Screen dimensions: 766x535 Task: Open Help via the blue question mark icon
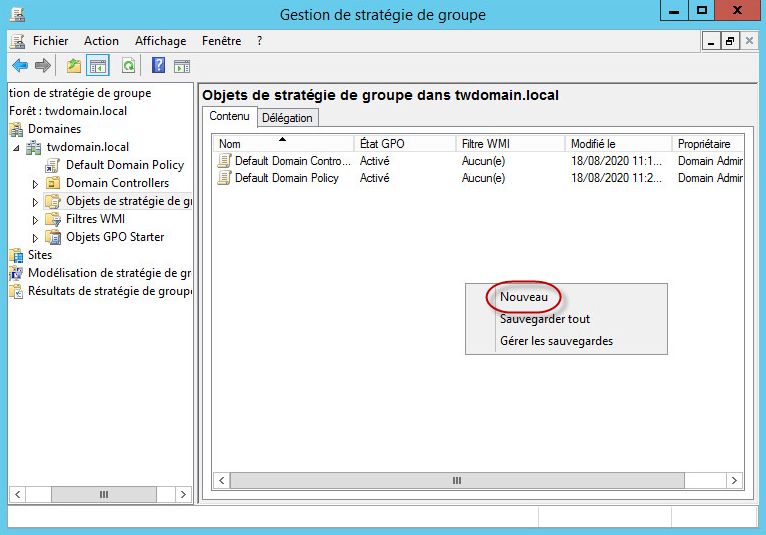158,66
